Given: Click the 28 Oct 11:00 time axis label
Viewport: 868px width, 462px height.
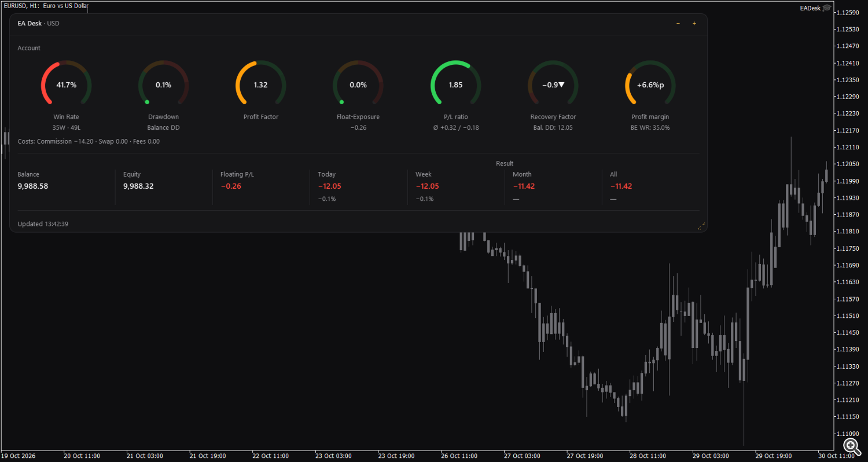Looking at the screenshot, I should coord(648,456).
